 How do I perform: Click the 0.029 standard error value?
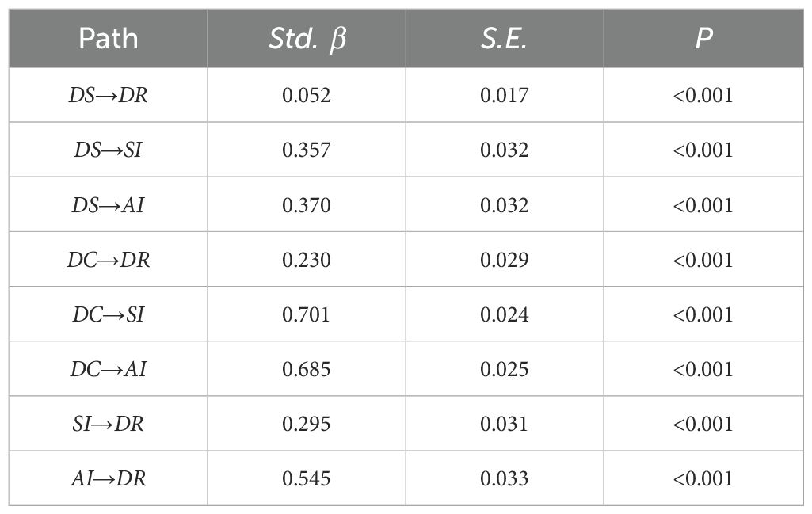click(x=504, y=260)
